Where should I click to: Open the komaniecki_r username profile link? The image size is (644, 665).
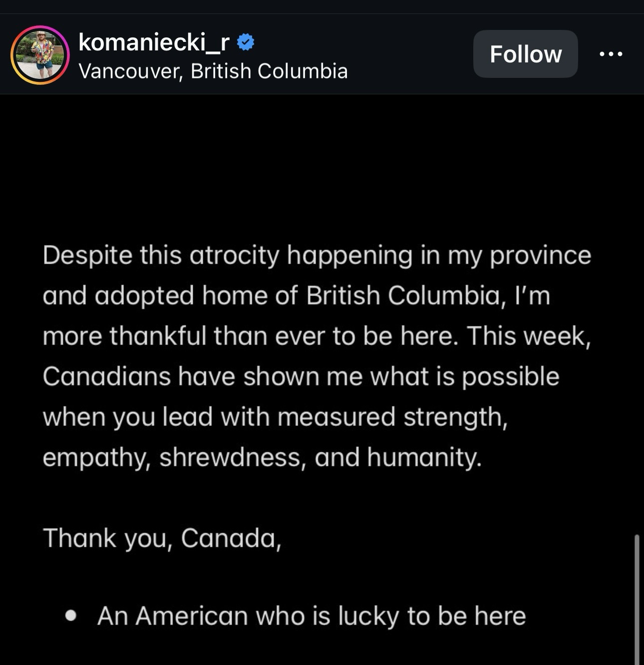click(154, 42)
